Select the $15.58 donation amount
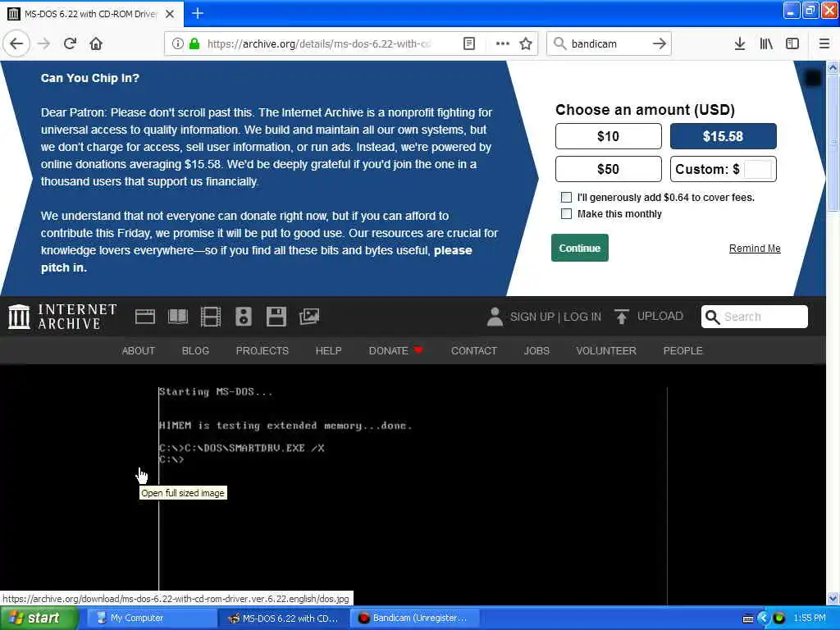 coord(723,136)
